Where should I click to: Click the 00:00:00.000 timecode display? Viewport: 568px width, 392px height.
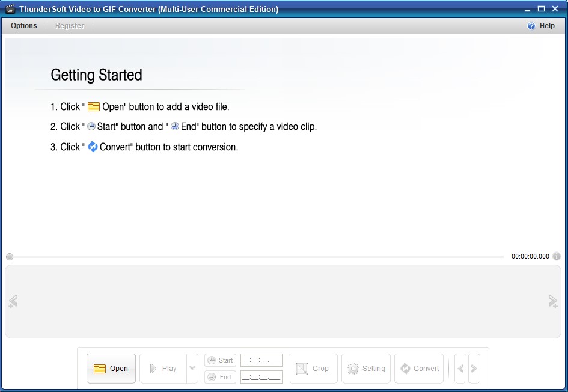[x=530, y=256]
